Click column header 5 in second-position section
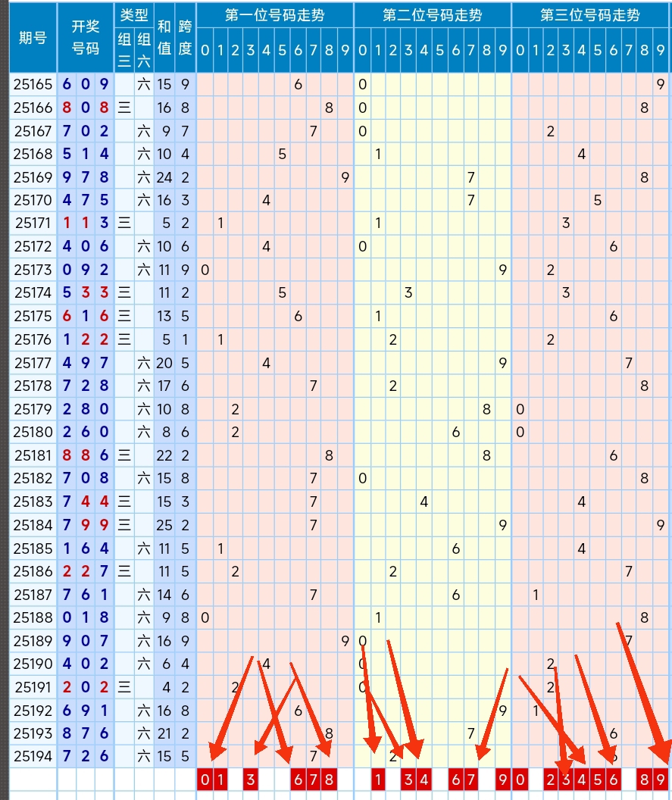 [440, 50]
